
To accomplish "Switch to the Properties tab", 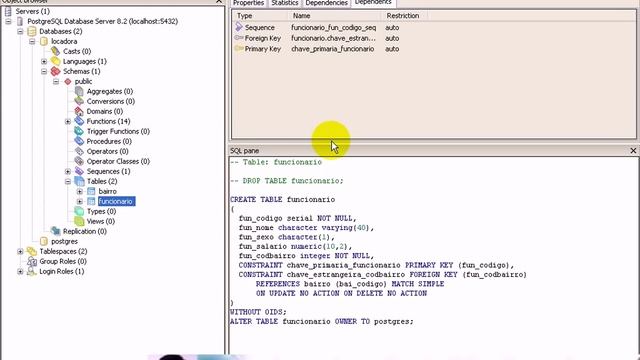I will pos(248,3).
